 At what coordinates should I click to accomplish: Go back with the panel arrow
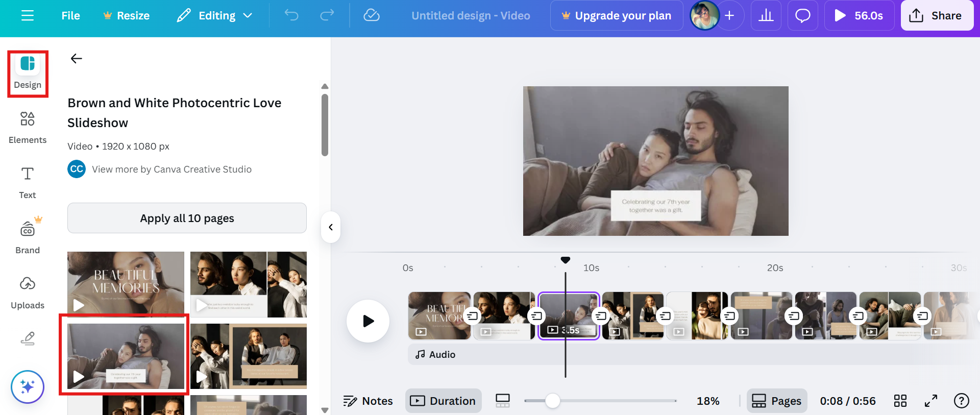click(77, 59)
